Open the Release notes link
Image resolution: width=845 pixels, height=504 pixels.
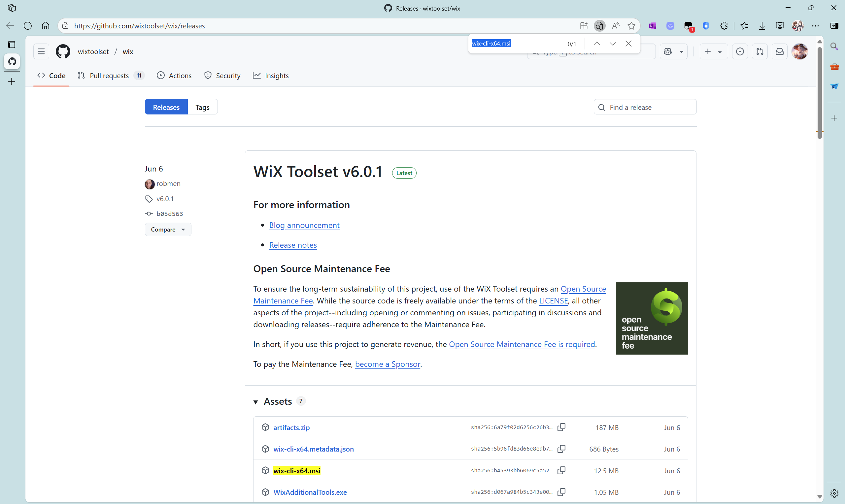pos(293,245)
